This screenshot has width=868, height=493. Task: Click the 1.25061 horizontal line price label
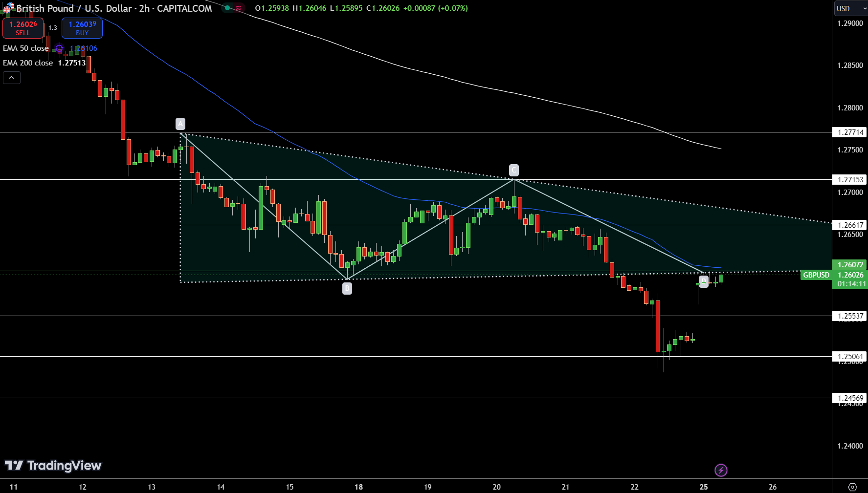click(x=850, y=357)
